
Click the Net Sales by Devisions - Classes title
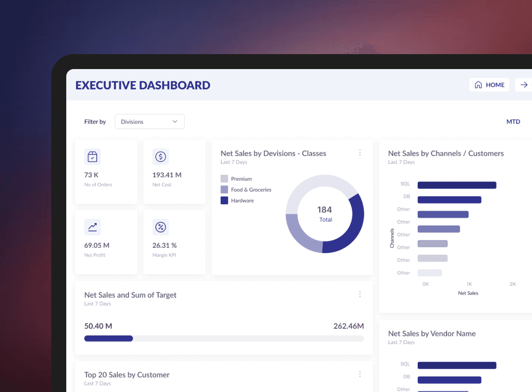(x=273, y=154)
